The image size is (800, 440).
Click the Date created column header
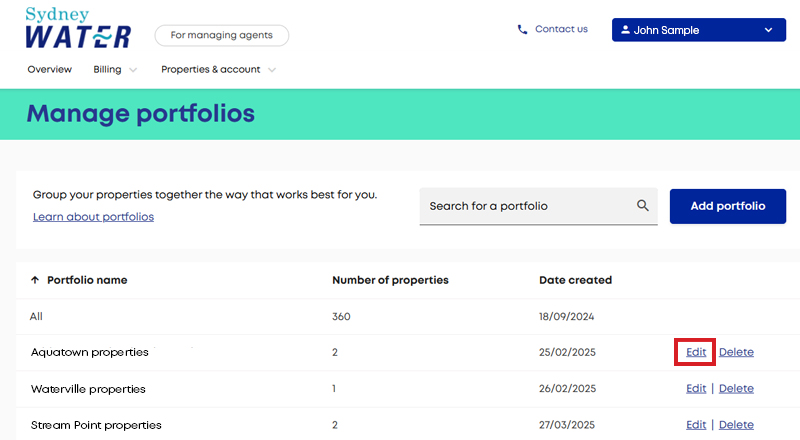pos(576,280)
